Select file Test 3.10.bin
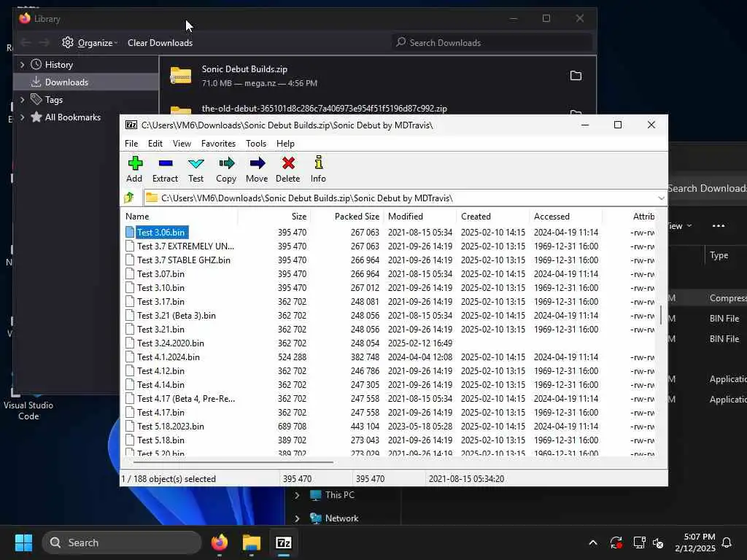Image resolution: width=747 pixels, height=560 pixels. [160, 287]
